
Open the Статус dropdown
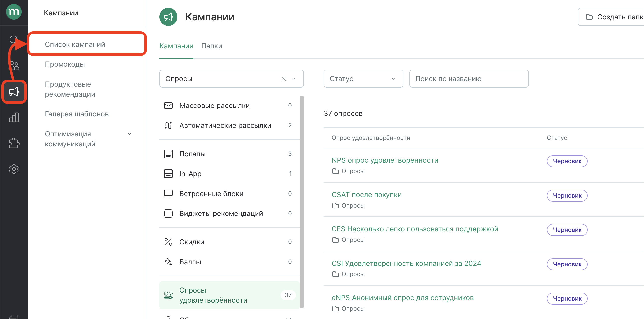(363, 79)
